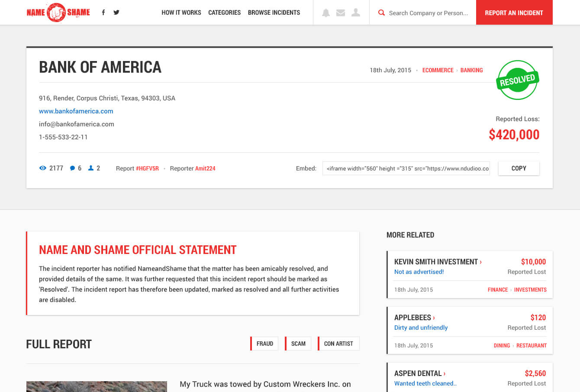Click info@bankofamerica.com email address
The image size is (580, 392).
[x=77, y=124]
